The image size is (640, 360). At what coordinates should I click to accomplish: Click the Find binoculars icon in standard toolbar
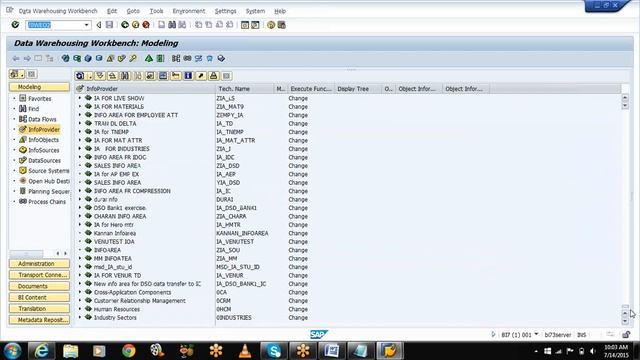[172, 25]
